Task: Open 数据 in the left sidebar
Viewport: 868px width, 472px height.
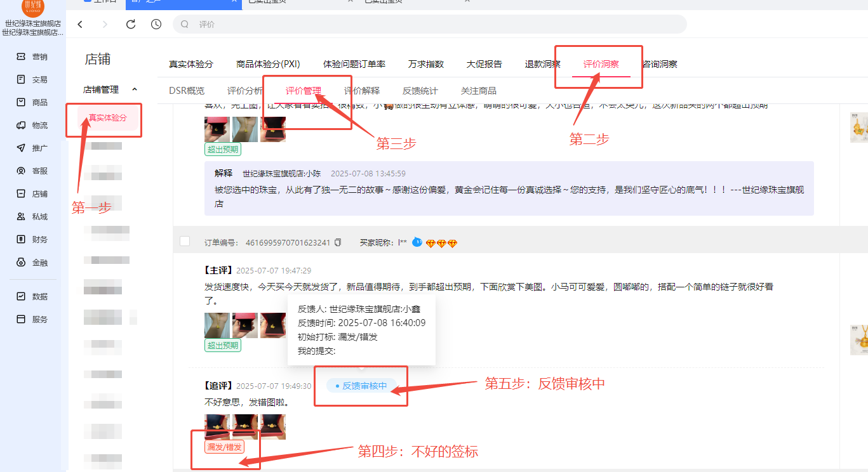Action: click(33, 296)
